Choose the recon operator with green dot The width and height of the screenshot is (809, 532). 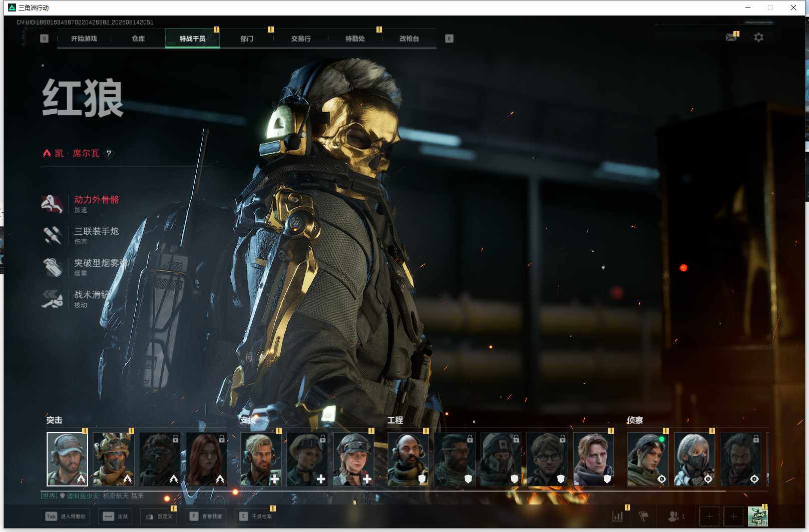pyautogui.click(x=648, y=459)
